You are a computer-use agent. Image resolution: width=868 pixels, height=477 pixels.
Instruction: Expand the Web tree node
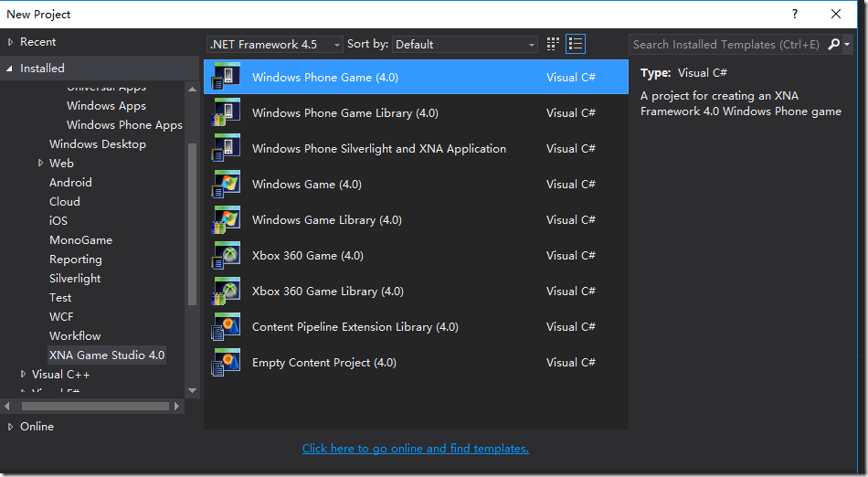point(40,163)
